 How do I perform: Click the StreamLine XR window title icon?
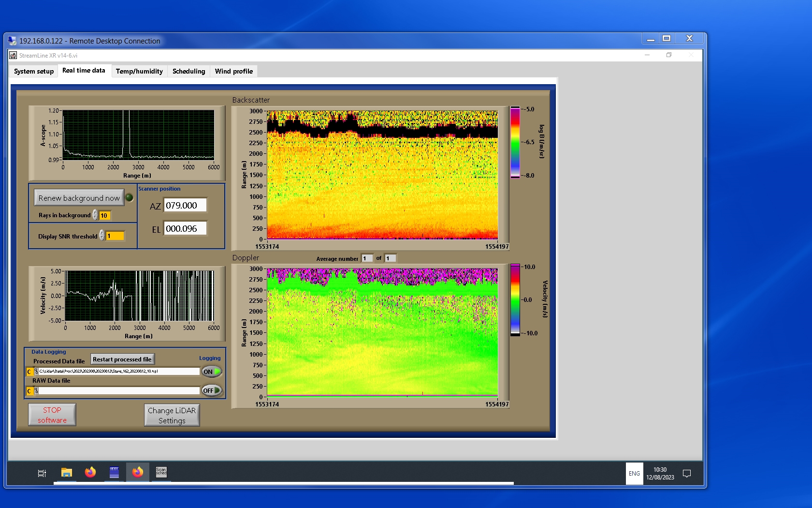[x=13, y=56]
